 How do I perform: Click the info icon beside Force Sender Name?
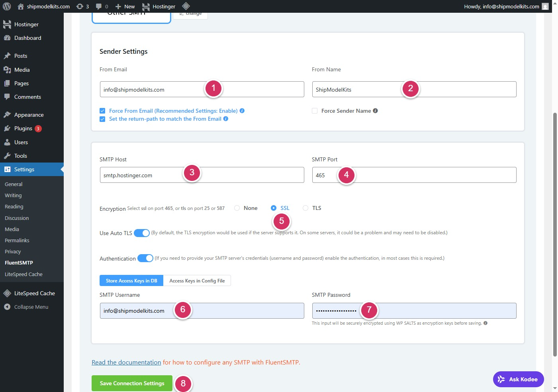point(375,111)
